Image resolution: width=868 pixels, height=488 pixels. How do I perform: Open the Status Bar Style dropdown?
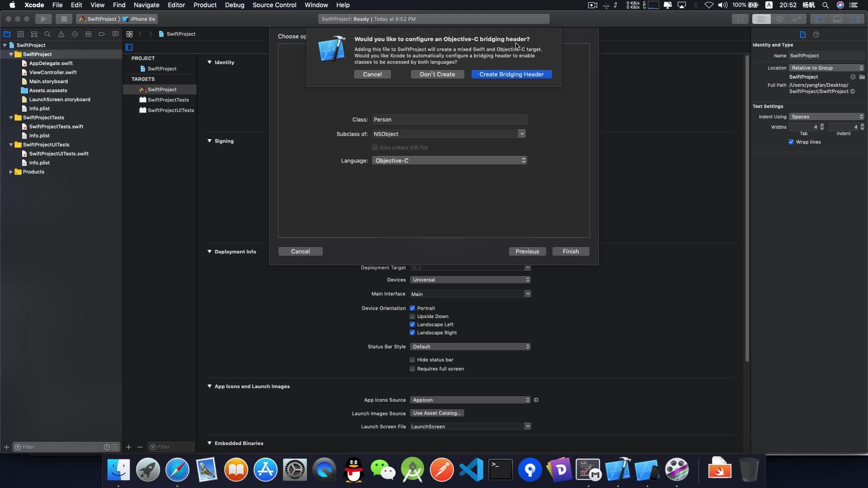470,347
